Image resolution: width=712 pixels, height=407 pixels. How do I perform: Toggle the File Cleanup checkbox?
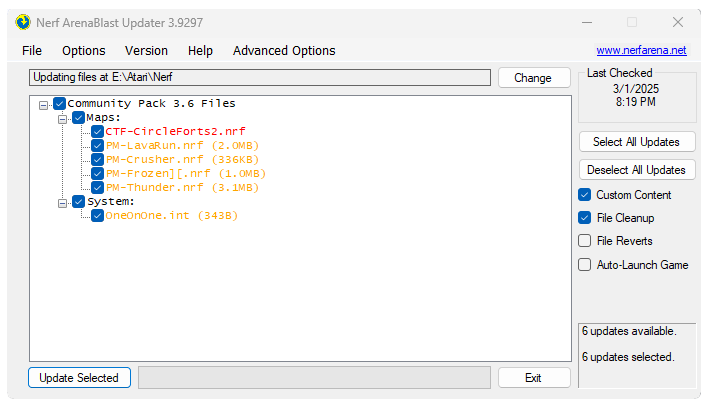coord(585,218)
